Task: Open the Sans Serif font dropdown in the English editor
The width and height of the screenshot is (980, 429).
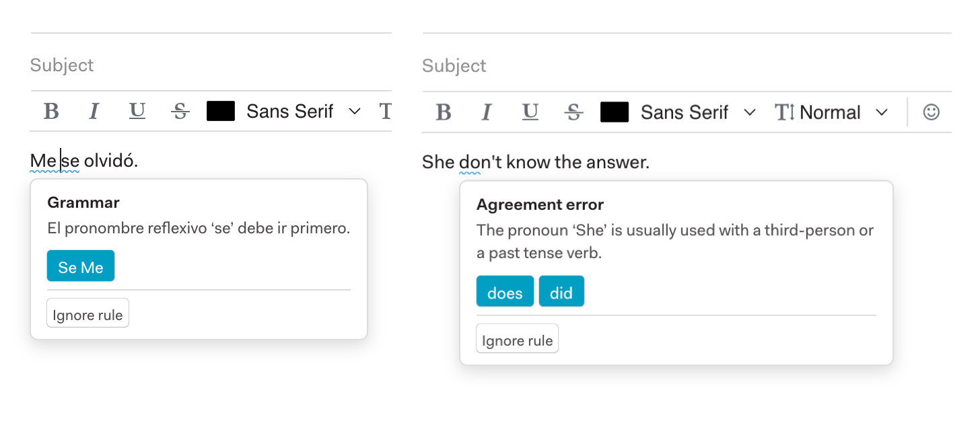Action: (697, 112)
